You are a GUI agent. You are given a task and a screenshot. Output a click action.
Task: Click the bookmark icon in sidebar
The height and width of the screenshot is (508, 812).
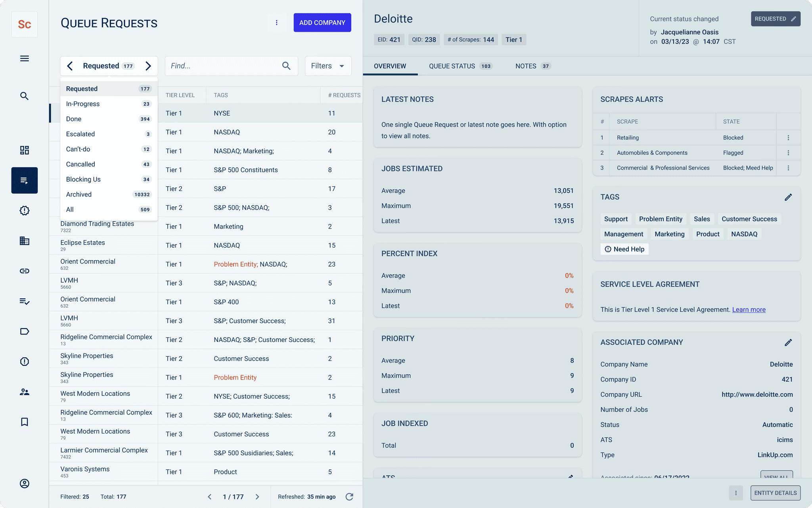(25, 422)
